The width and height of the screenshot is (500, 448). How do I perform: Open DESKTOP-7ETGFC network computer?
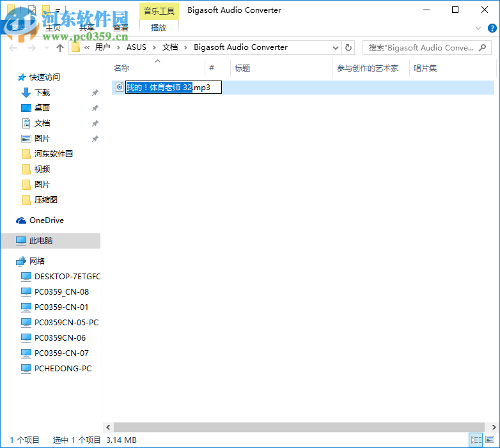point(68,277)
